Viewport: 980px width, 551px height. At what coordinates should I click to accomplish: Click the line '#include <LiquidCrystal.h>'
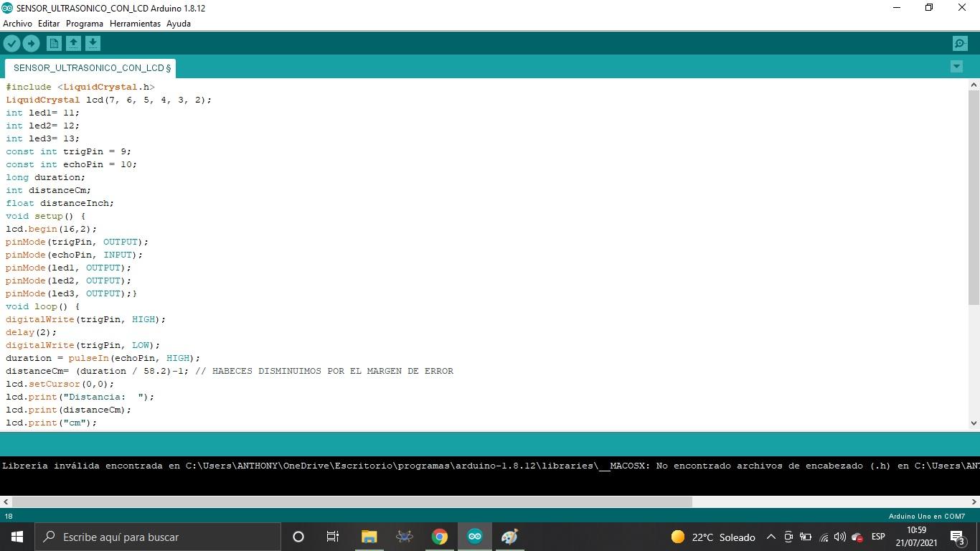(80, 87)
